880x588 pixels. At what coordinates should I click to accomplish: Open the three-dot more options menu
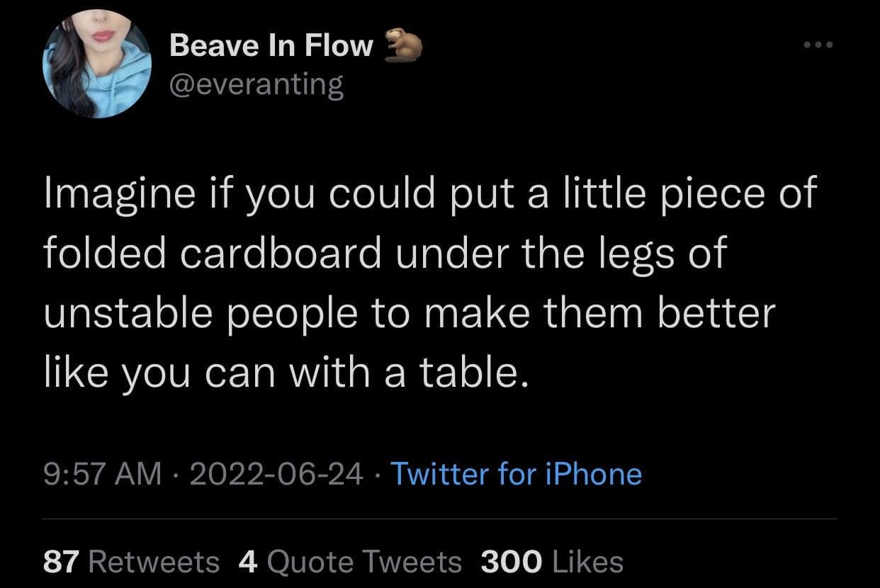click(x=820, y=45)
